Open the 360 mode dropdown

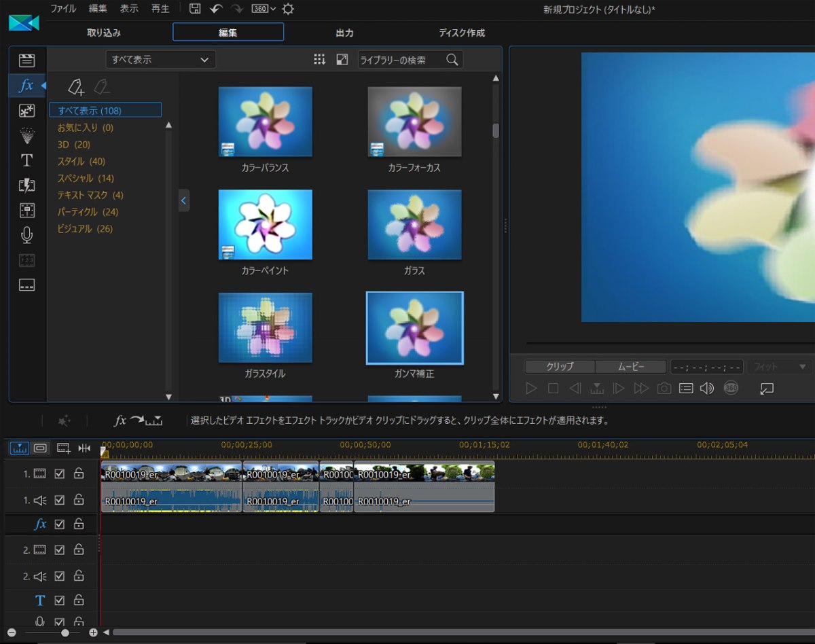click(264, 9)
